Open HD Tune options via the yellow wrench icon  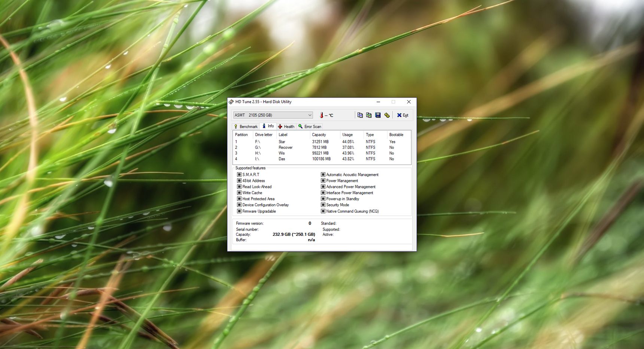point(387,115)
